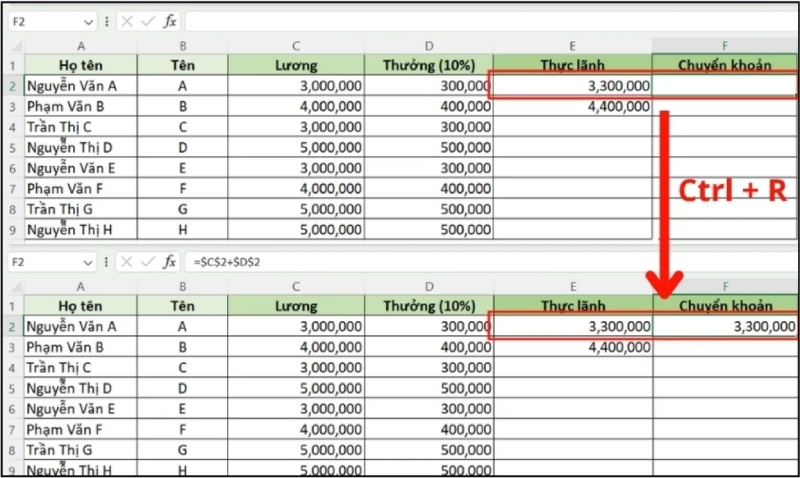
Task: Select row 5 header in upper sheet
Action: 12,147
